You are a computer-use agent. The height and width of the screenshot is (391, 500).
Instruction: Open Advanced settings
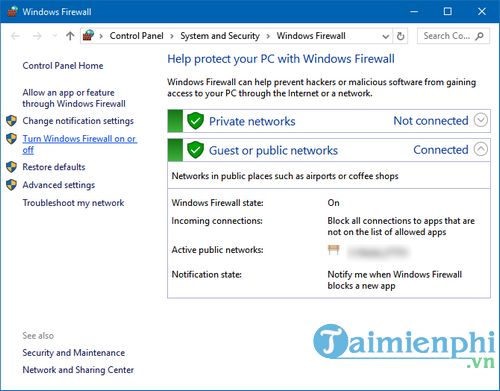(59, 185)
